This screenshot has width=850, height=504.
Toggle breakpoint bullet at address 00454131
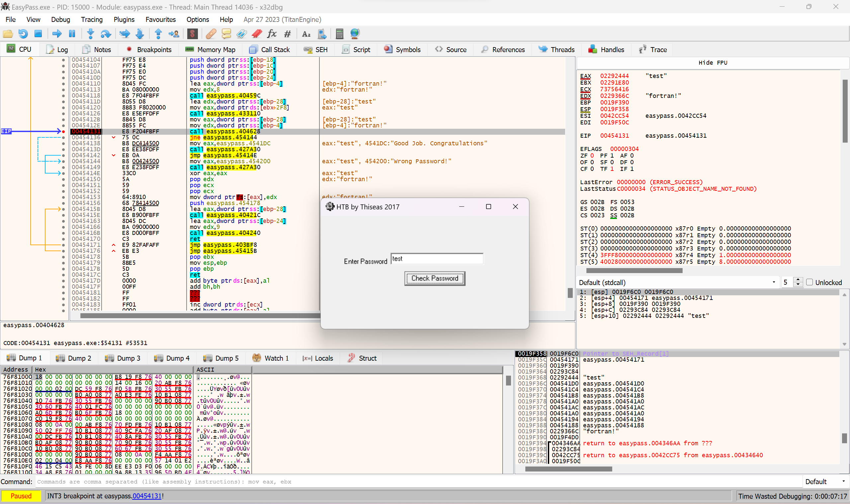(x=63, y=131)
